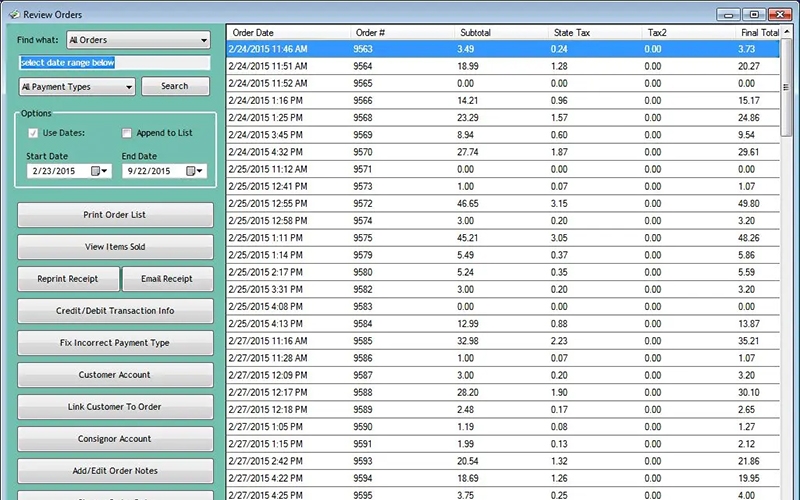
Task: Toggle the Use Dates checkbox
Action: [x=34, y=133]
